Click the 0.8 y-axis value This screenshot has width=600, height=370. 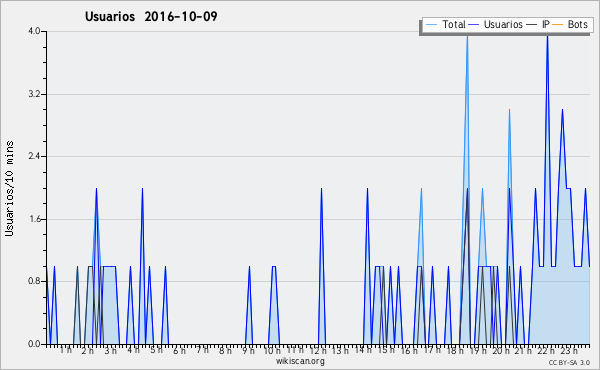(x=34, y=281)
